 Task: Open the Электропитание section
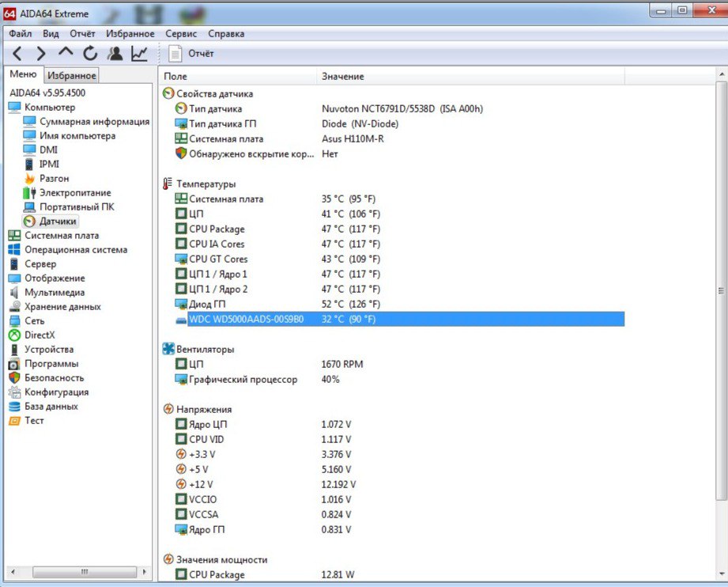click(x=75, y=193)
